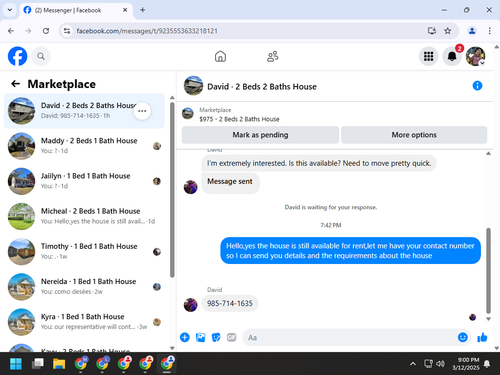The height and width of the screenshot is (375, 500).
Task: Go back using the Marketplace back arrow
Action: click(16, 84)
